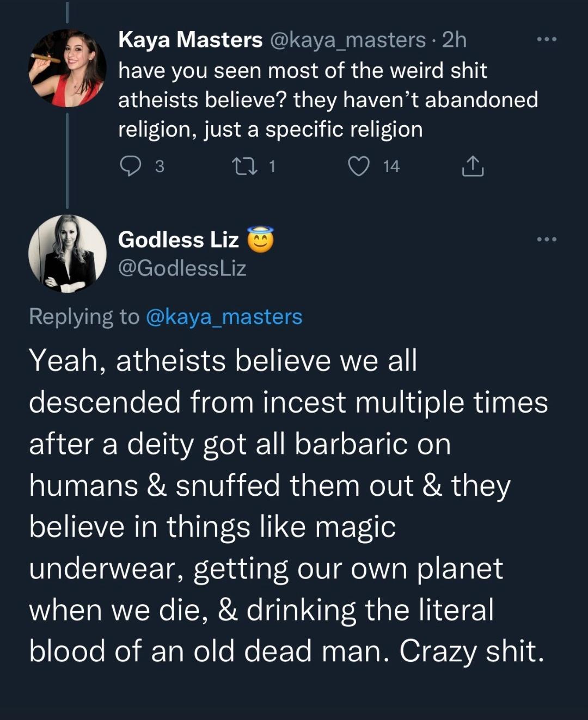Open more options on Kaya Masters' tweet
This screenshot has height=720, width=588.
[x=546, y=40]
